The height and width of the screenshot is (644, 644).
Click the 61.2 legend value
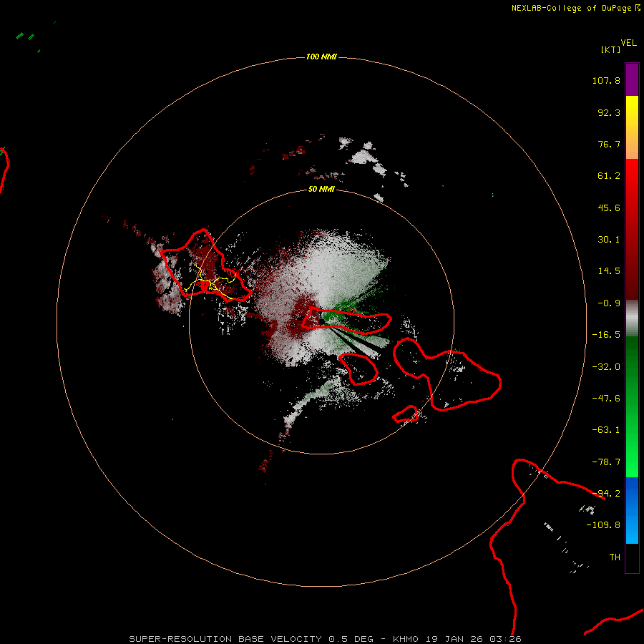pyautogui.click(x=609, y=176)
